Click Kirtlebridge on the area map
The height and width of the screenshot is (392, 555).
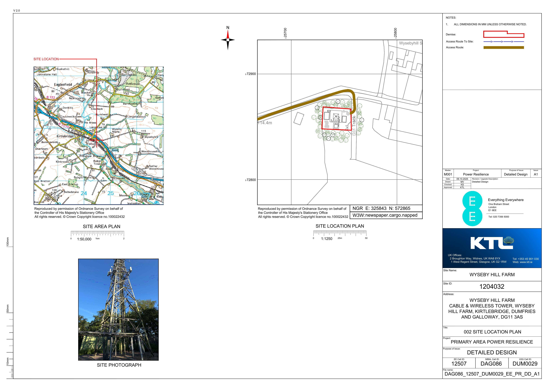(x=65, y=136)
